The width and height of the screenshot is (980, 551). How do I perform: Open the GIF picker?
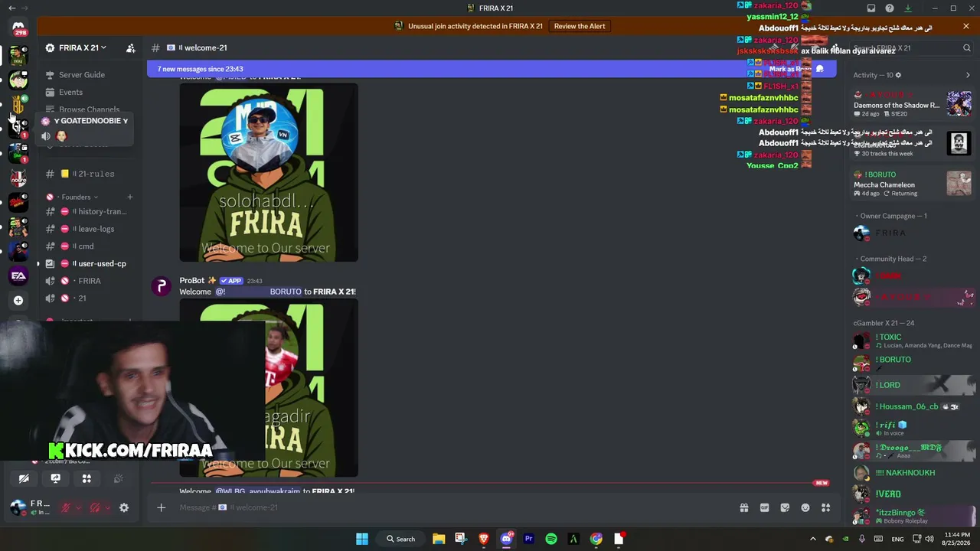[764, 507]
